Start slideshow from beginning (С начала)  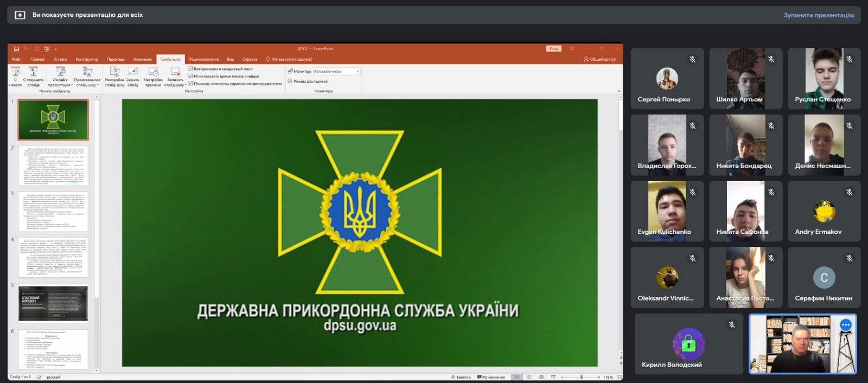pyautogui.click(x=16, y=76)
